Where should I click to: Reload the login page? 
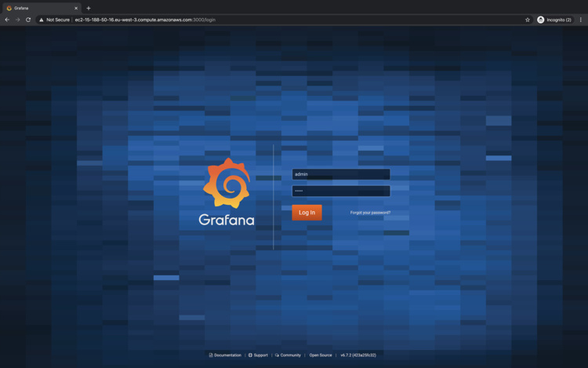[28, 20]
